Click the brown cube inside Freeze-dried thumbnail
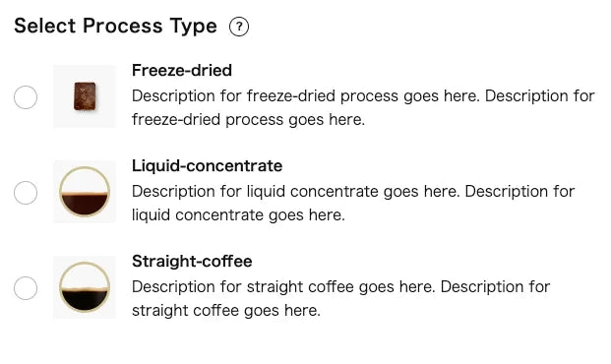 coord(85,96)
